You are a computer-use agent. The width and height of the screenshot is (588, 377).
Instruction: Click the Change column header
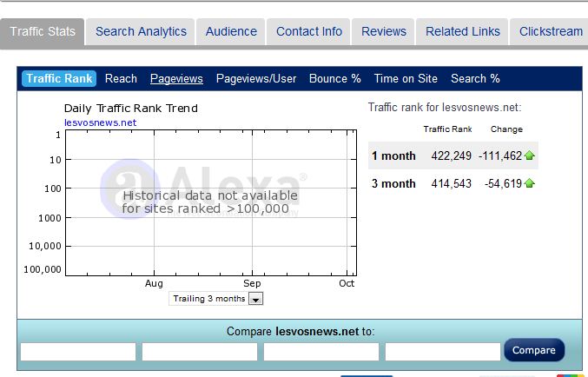[506, 129]
